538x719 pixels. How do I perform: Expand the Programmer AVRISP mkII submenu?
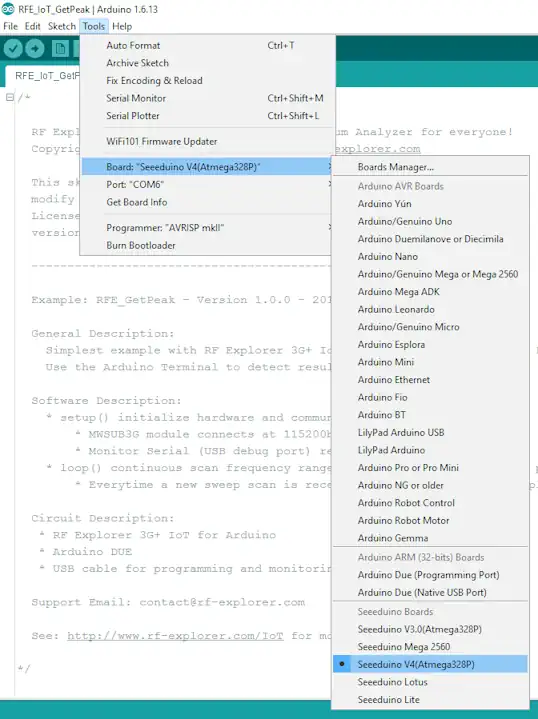tap(205, 228)
